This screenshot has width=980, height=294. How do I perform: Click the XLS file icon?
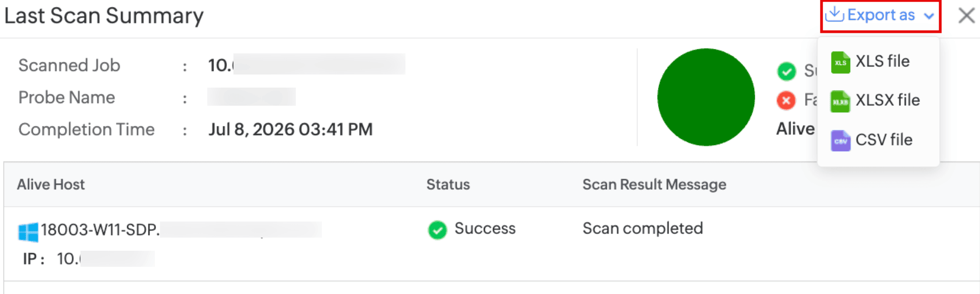pos(840,62)
